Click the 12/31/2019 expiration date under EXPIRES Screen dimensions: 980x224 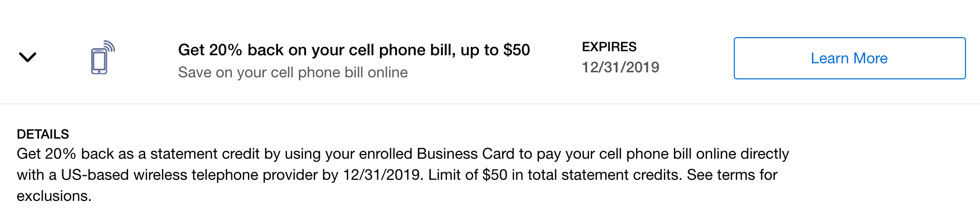click(x=621, y=67)
